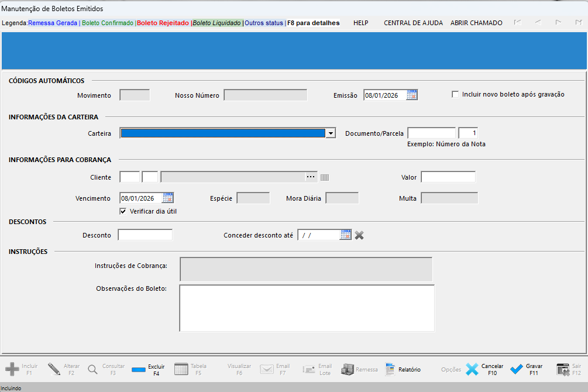
Task: Open the Relatório report icon
Action: [391, 369]
